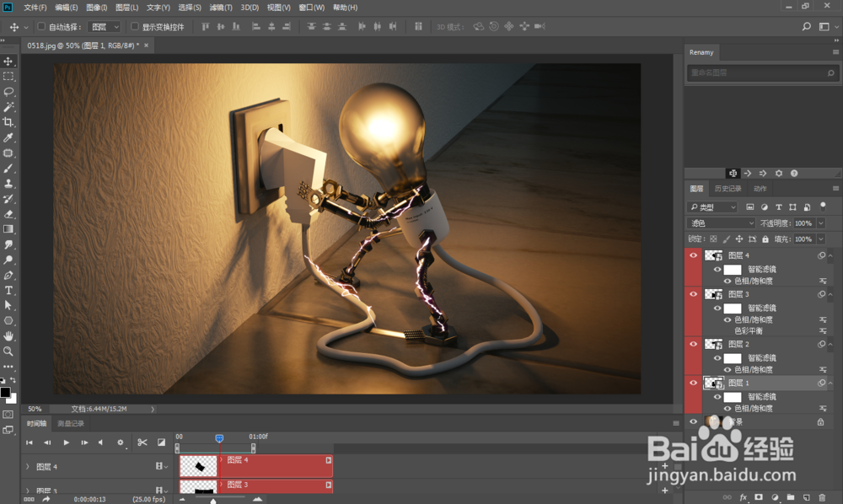Screen dimensions: 843x504
Task: Click the search magnifier icon in options bar
Action: pos(806,26)
